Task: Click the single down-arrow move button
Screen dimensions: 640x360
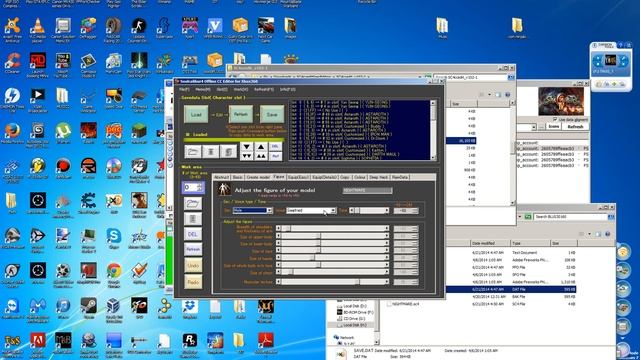Action: [247, 147]
